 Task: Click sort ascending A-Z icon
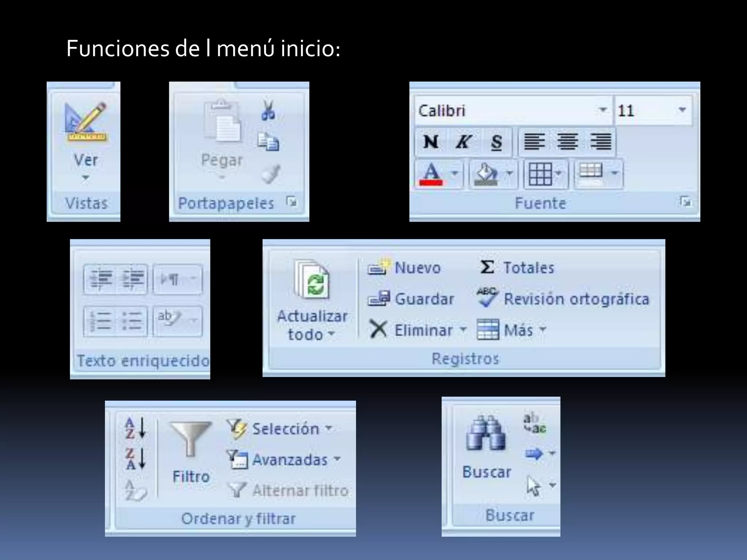pos(136,428)
